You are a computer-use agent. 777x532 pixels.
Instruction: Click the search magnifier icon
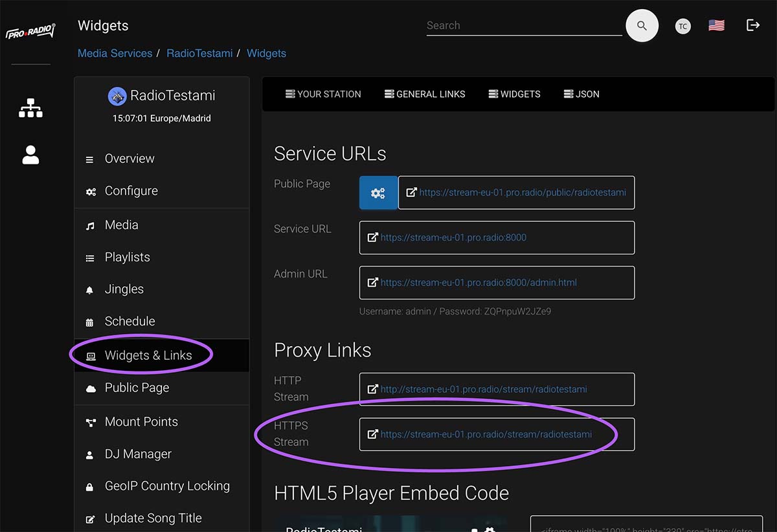click(642, 25)
